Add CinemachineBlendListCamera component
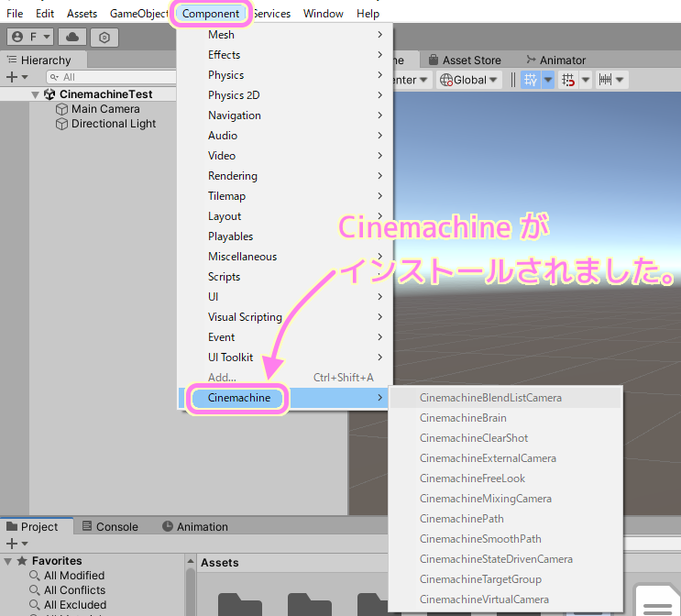 [x=506, y=398]
